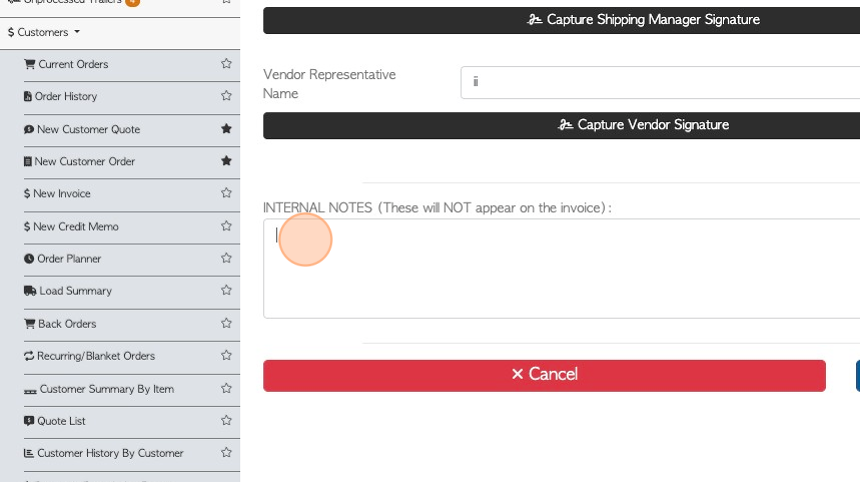Click the Customer Summary By Item icon

31,389
